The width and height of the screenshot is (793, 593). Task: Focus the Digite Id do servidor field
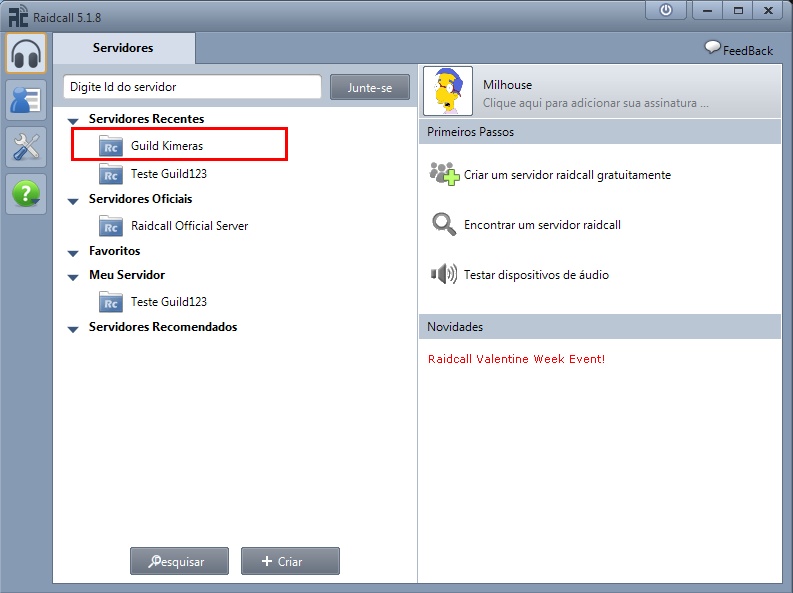[192, 87]
